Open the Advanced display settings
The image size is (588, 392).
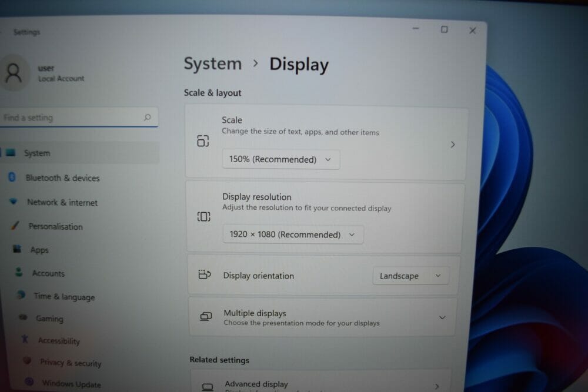click(x=321, y=381)
